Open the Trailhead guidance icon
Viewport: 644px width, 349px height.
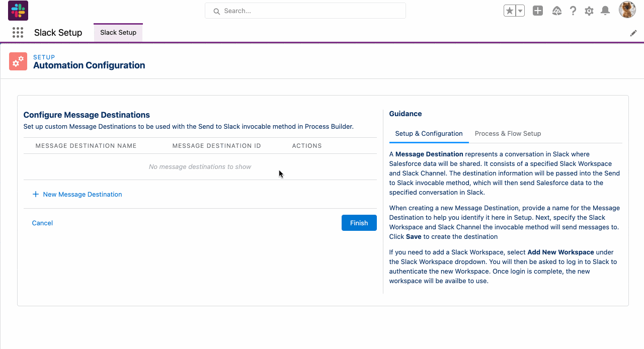556,11
